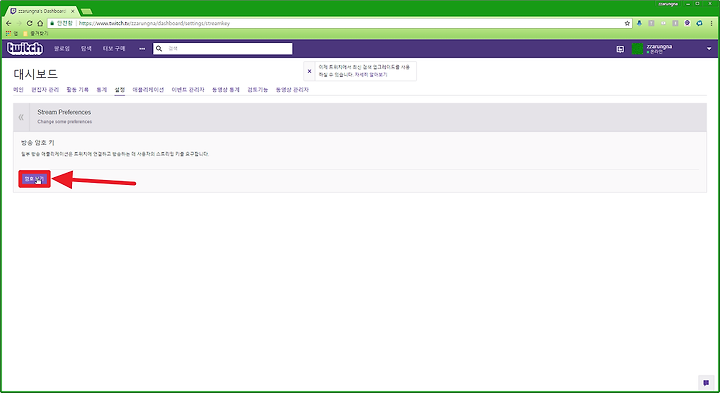Screen dimensions: 720x393
Task: Click the Chrome profile name button zzarungna
Action: pos(668,4)
